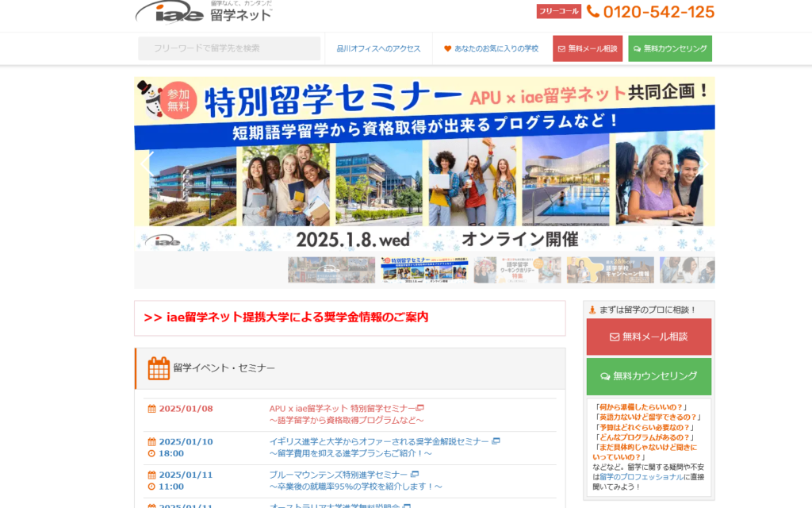Select the 特別留学セミナー carousel thumbnail
The width and height of the screenshot is (812, 508).
point(424,270)
